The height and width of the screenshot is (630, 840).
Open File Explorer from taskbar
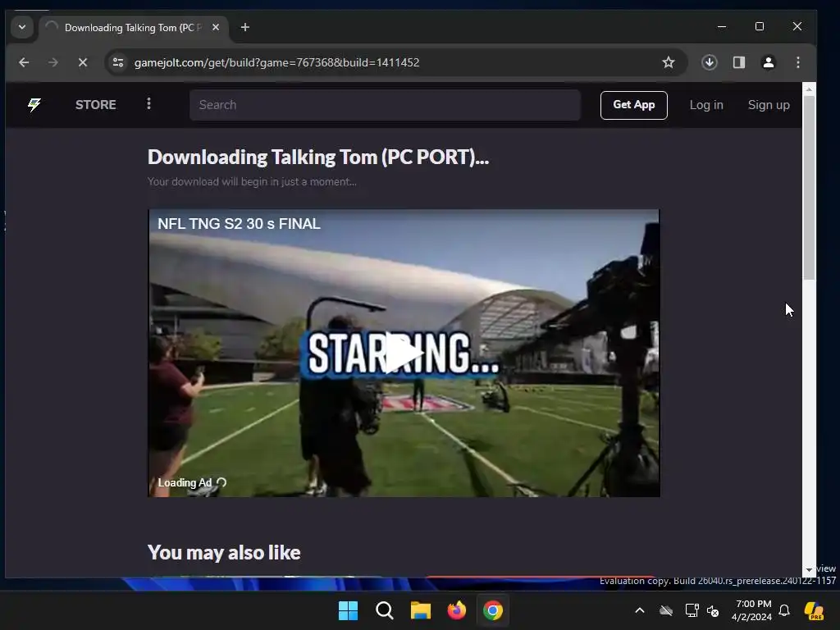coord(421,610)
